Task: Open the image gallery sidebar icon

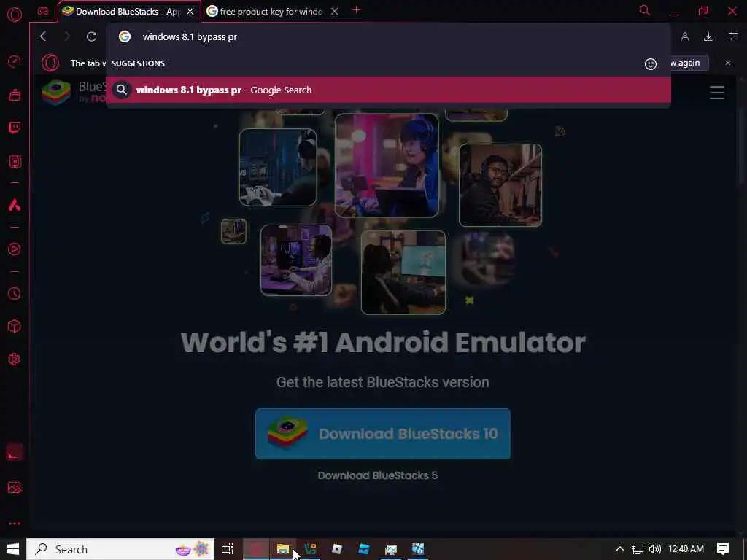Action: [x=15, y=488]
